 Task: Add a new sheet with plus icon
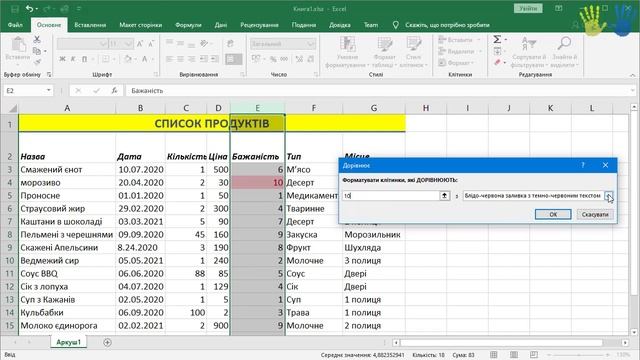[x=107, y=342]
